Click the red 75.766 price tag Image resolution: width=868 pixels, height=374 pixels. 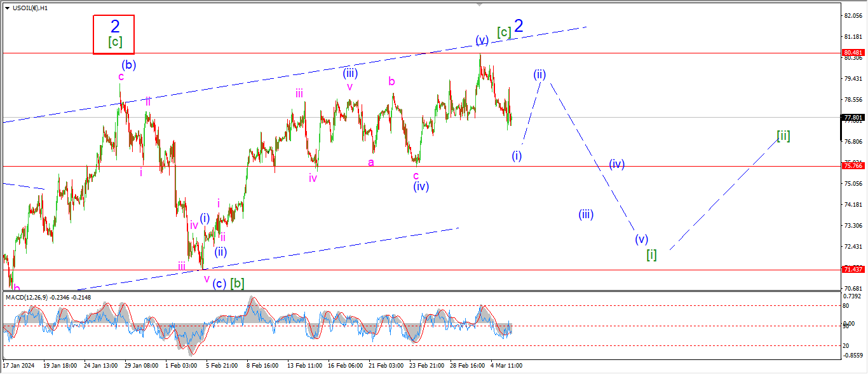tap(853, 166)
